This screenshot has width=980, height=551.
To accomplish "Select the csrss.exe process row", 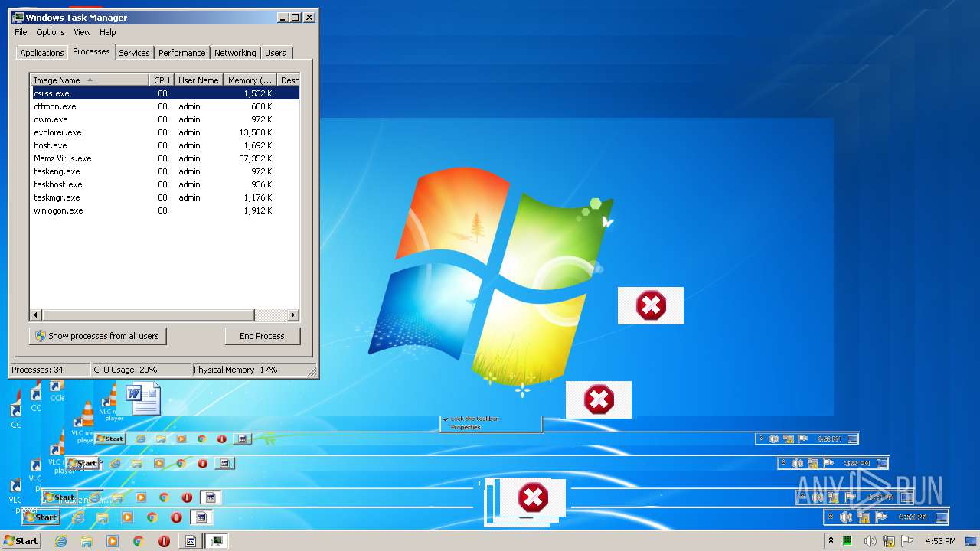I will pyautogui.click(x=165, y=93).
